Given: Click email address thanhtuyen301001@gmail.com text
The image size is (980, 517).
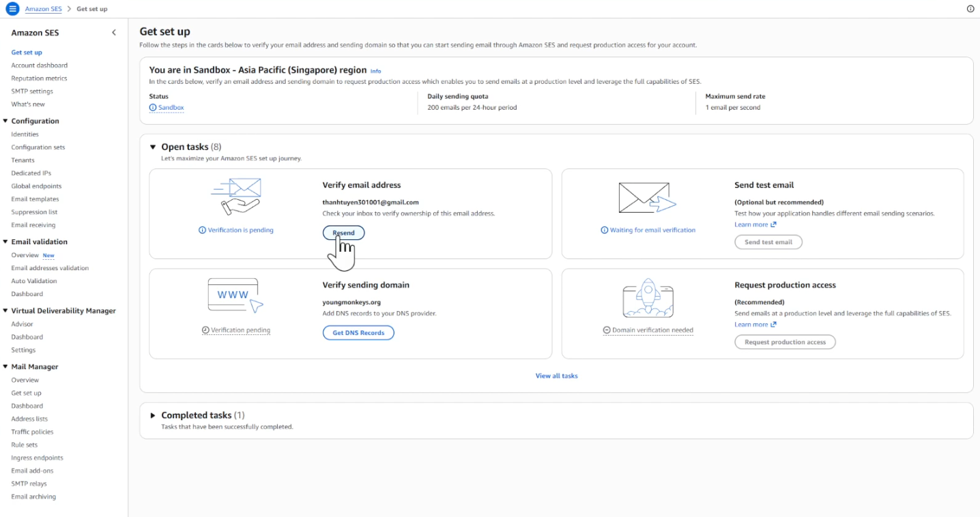Looking at the screenshot, I should (x=371, y=203).
